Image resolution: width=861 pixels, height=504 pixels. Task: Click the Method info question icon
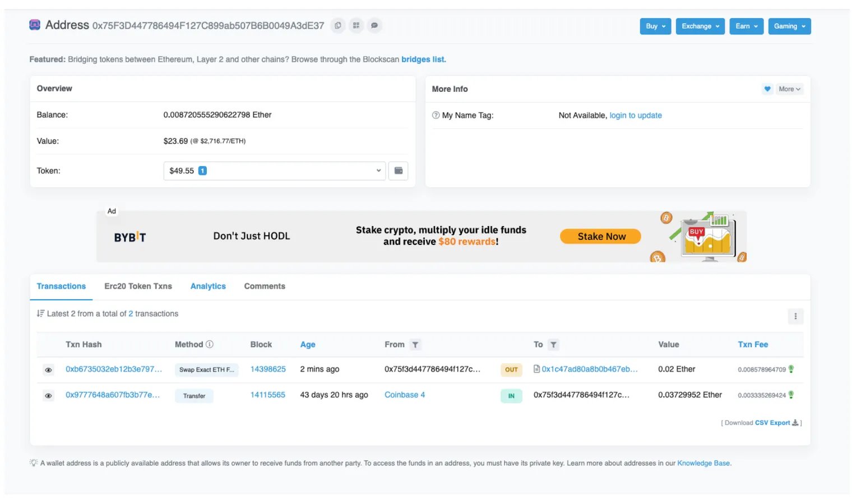pos(210,344)
